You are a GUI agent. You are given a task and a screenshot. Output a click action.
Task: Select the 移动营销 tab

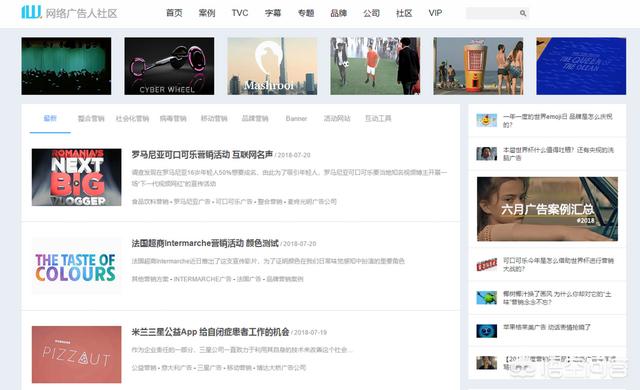(214, 119)
